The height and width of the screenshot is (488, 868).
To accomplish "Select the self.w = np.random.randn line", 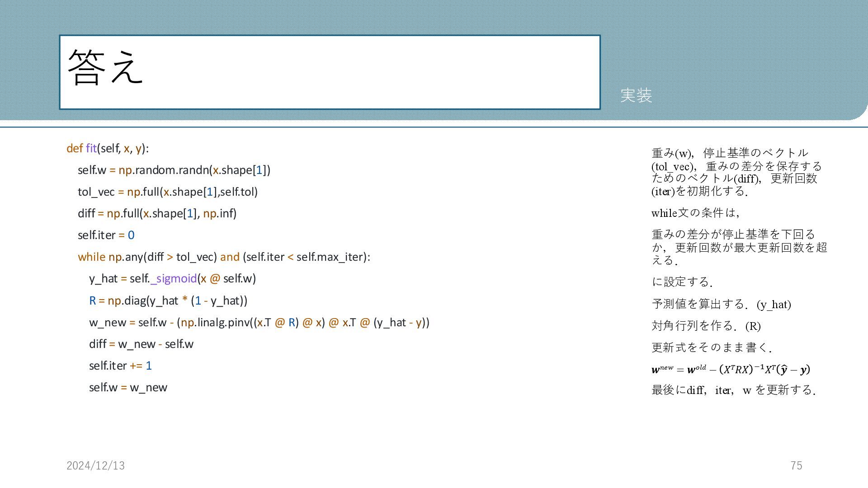I will [174, 170].
